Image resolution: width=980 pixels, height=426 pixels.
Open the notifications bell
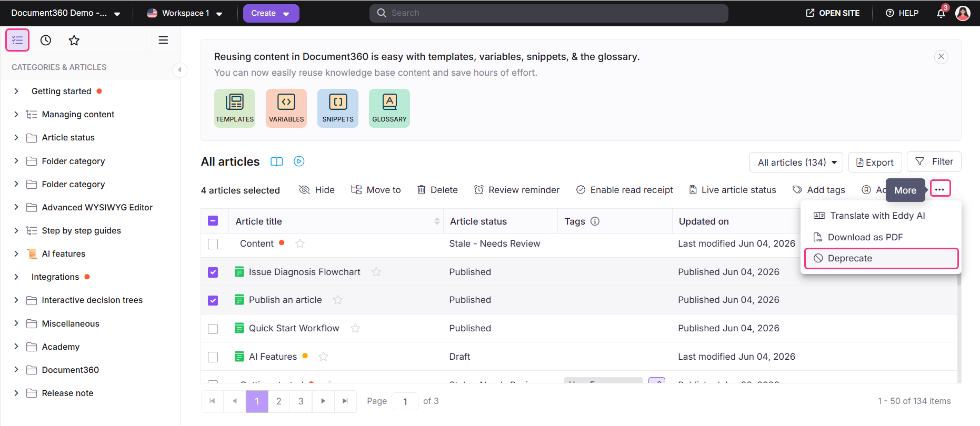(x=941, y=13)
